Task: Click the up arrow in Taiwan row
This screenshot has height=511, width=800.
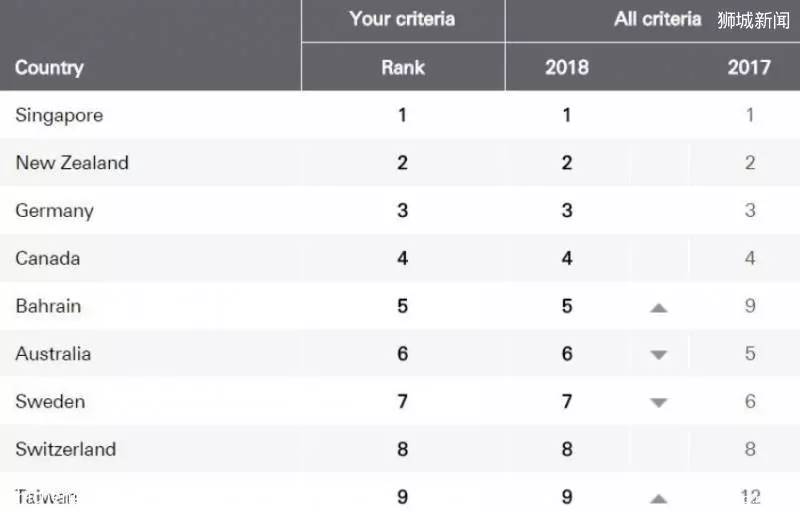Action: click(x=659, y=499)
